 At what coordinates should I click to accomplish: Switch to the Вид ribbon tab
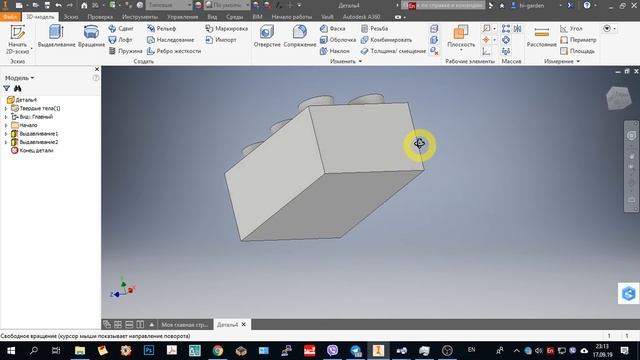(x=212, y=17)
